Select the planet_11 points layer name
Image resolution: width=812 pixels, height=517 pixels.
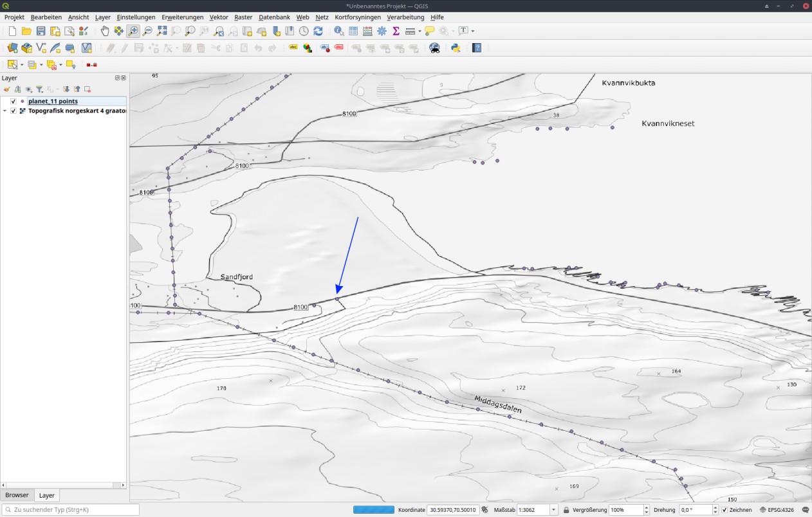53,102
